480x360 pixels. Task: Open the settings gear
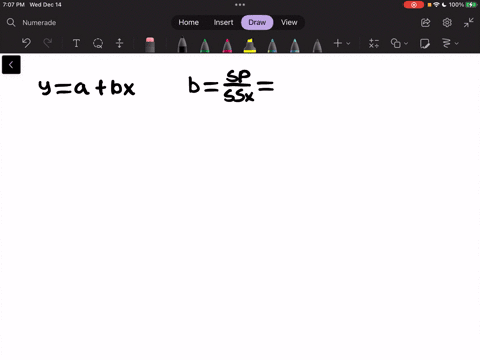coord(447,23)
